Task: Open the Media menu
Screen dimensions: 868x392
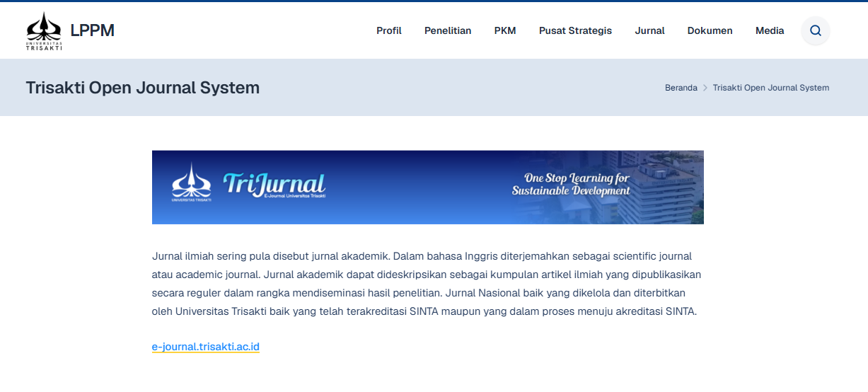Action: (770, 30)
